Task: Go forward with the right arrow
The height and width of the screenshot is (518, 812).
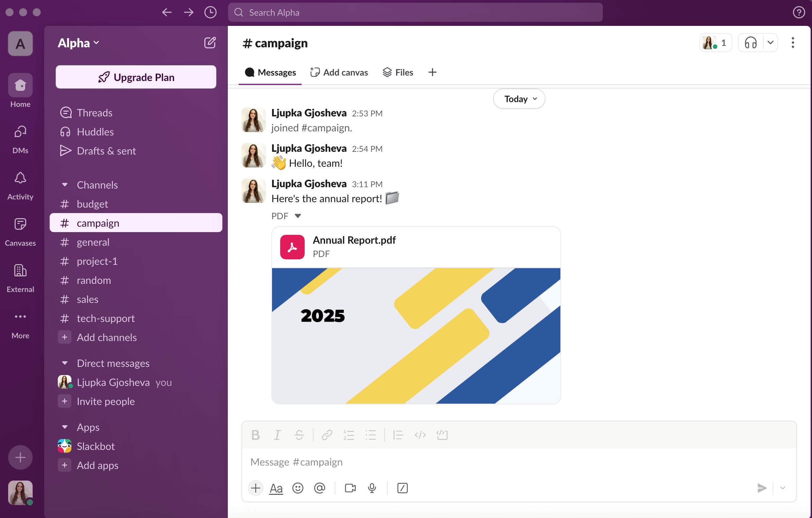Action: click(x=189, y=13)
